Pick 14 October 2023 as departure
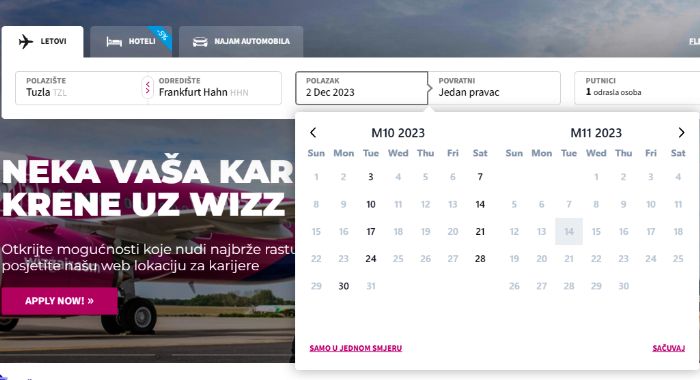The image size is (700, 380). tap(480, 205)
